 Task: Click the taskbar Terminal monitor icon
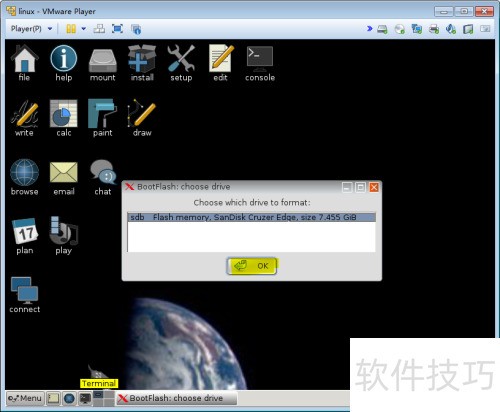coord(85,398)
